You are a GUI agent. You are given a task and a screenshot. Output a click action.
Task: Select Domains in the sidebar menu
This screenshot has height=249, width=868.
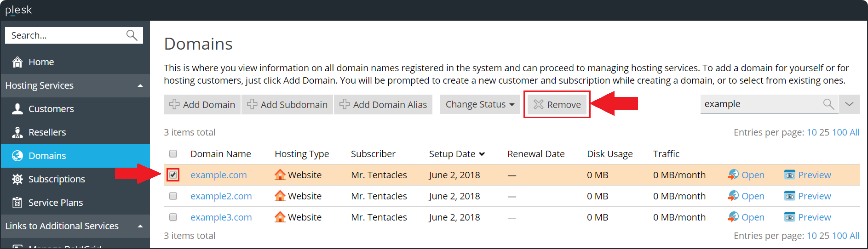(x=47, y=156)
